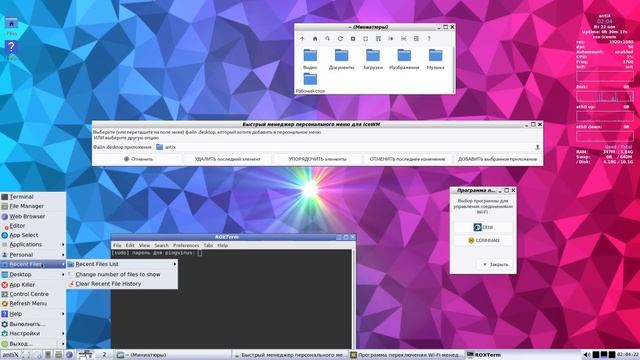Screen dimensions: 640x360
Task: Expand the Personal submenu
Action: pos(33,254)
